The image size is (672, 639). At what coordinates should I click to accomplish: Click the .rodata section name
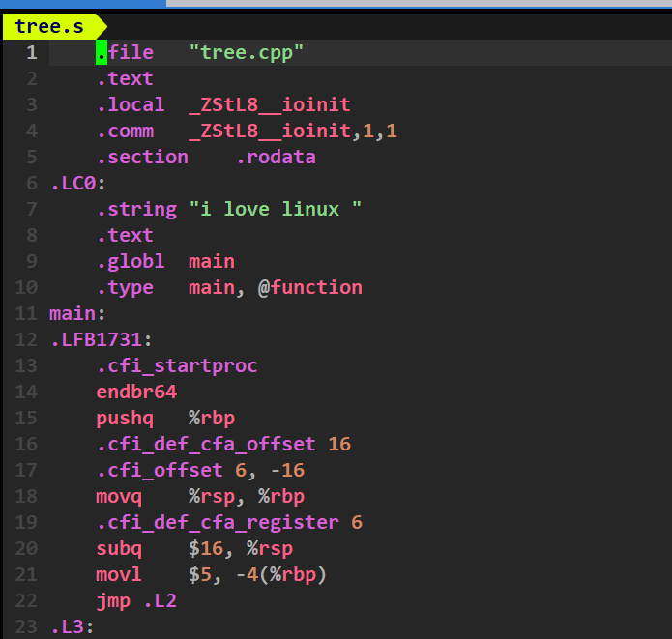276,158
